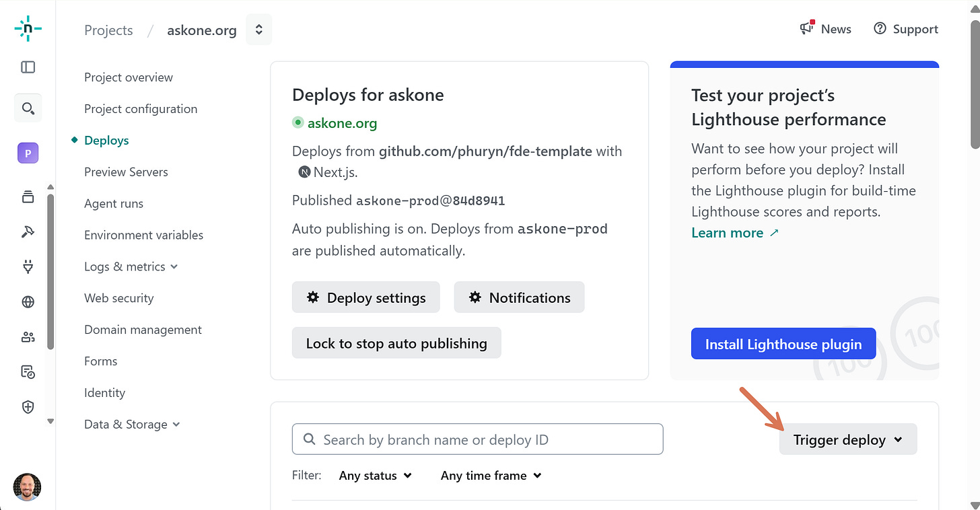Screen dimensions: 980x510
Task: Click Install Lighthouse plugin button
Action: 783,344
